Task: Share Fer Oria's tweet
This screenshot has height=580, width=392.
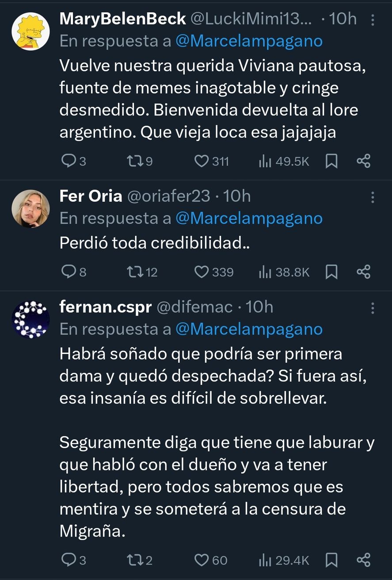Action: coord(363,272)
